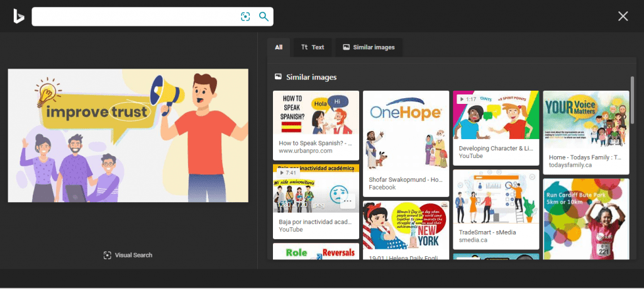This screenshot has width=644, height=289.
Task: Click Developing Character & Li... title text
Action: pos(496,148)
